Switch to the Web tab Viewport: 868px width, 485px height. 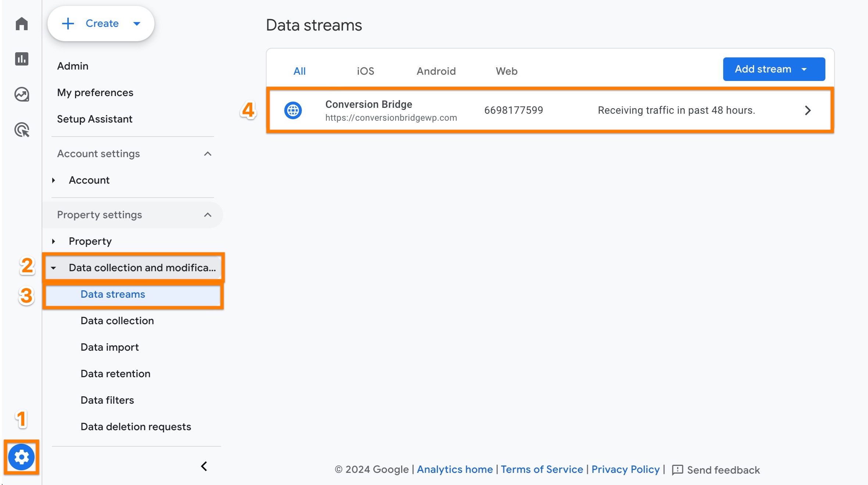tap(506, 71)
